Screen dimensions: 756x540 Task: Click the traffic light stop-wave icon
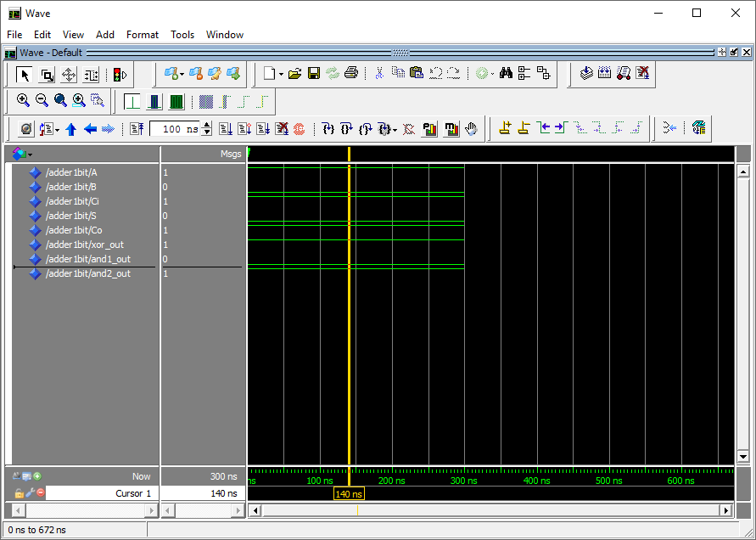(x=120, y=75)
